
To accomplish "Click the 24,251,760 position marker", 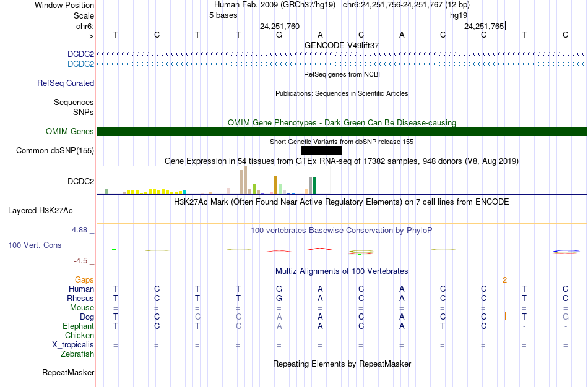I will [x=280, y=26].
